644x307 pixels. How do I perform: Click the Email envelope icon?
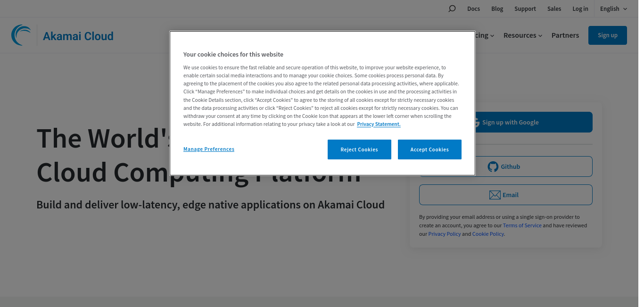coord(495,195)
